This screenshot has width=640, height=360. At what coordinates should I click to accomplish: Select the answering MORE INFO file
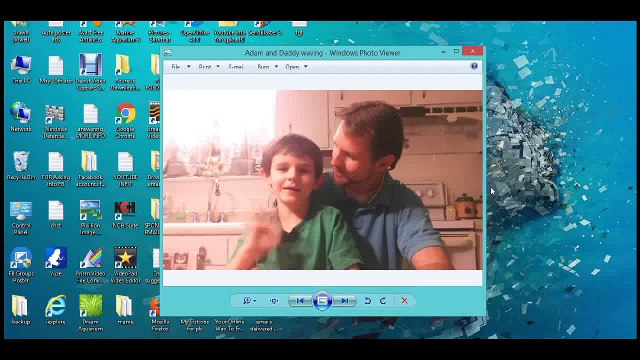pos(91,121)
